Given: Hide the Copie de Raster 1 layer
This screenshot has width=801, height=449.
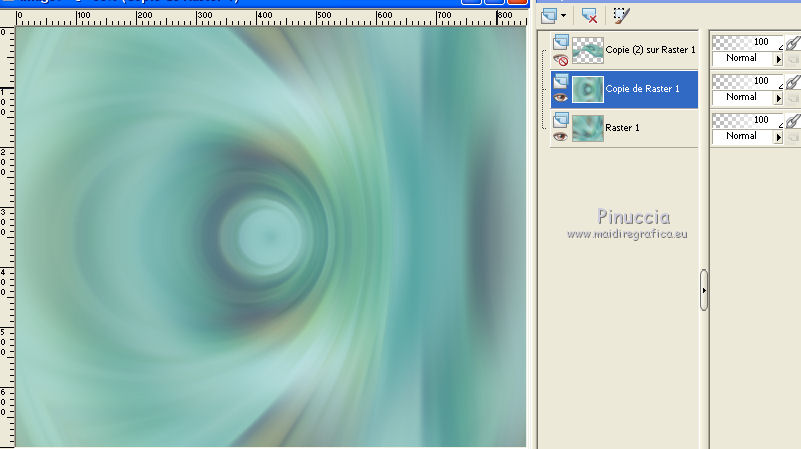Looking at the screenshot, I should (x=560, y=98).
